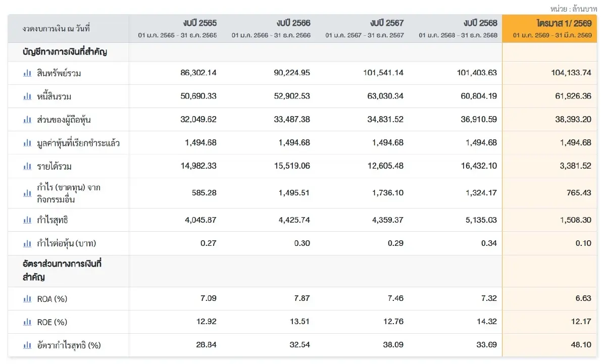Viewport: 606px width, 364px height.
Task: Open the chart icon for กำไร (ขาดทุน) จากกิจกรรมอื่น
Action: click(27, 193)
